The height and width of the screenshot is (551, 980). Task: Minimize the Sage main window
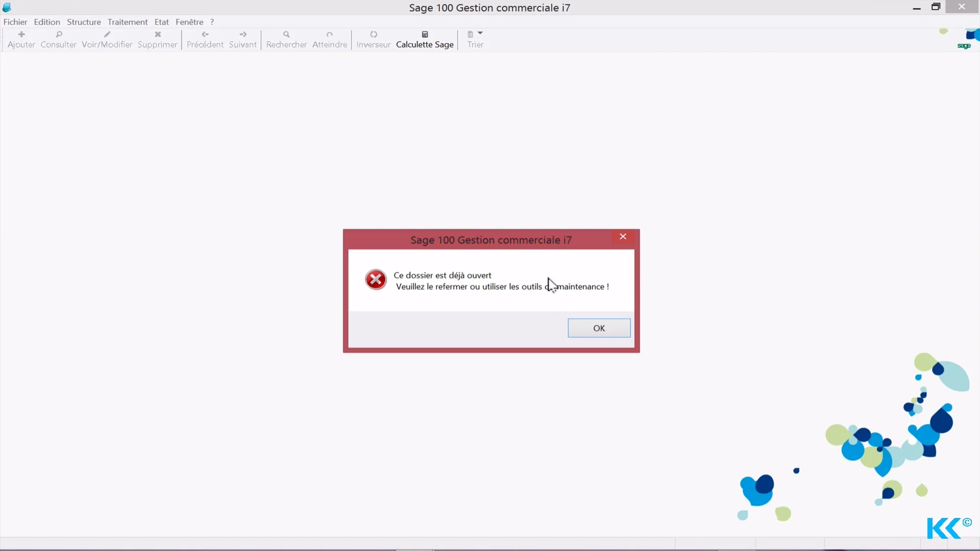tap(917, 7)
